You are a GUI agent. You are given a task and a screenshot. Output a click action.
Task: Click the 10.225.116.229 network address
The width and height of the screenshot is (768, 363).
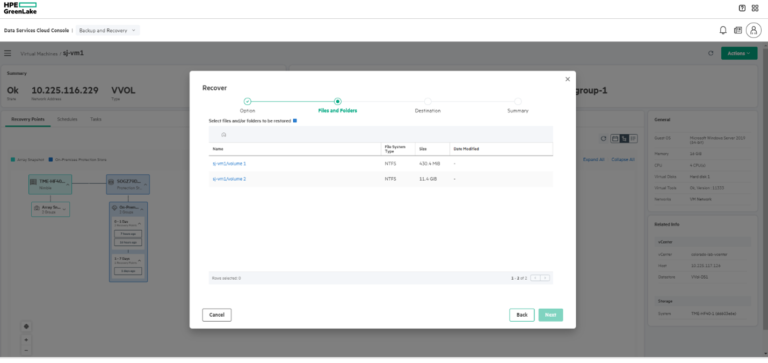point(65,90)
